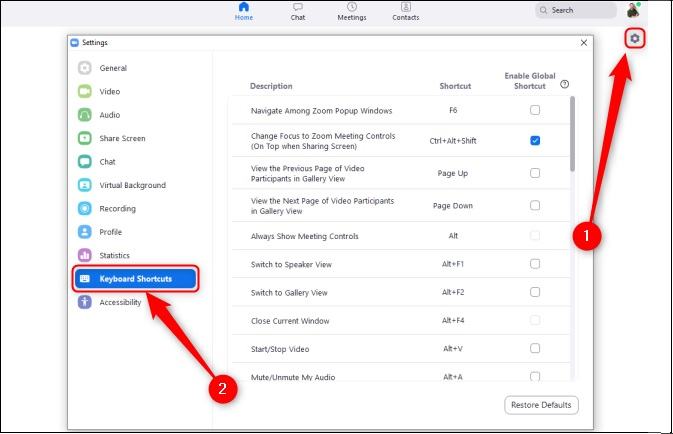The image size is (673, 434).
Task: Click the Chat bubble icon in top bar
Action: coord(297,7)
